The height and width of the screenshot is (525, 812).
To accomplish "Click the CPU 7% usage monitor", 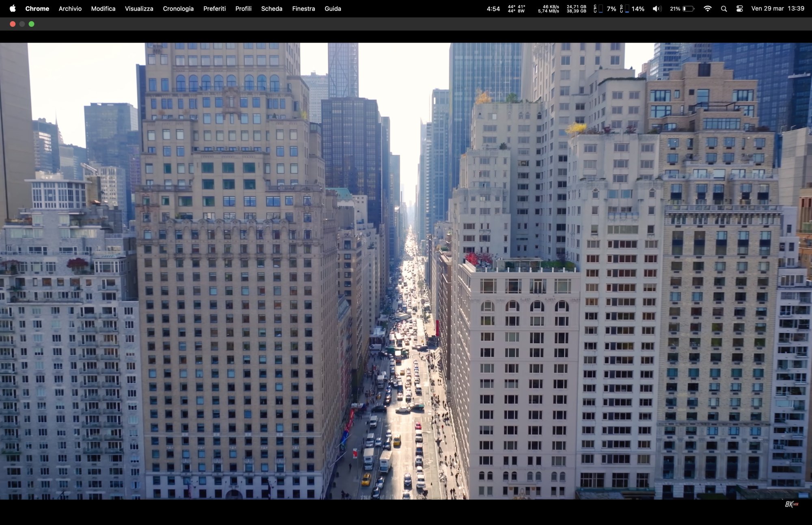I will point(605,9).
